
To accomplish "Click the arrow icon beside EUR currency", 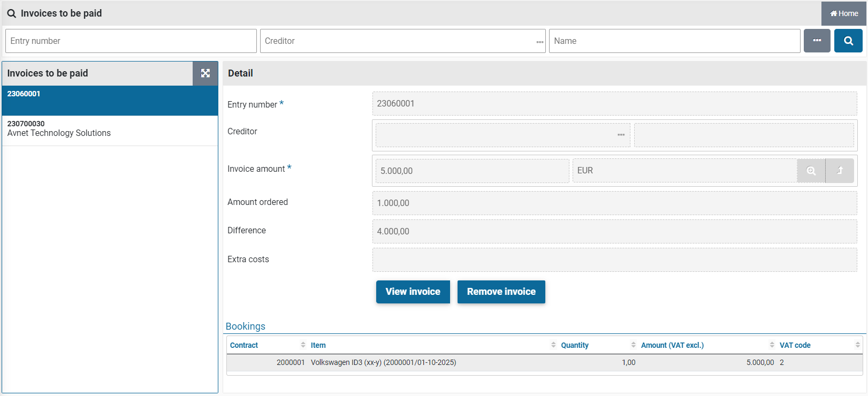I will 839,171.
